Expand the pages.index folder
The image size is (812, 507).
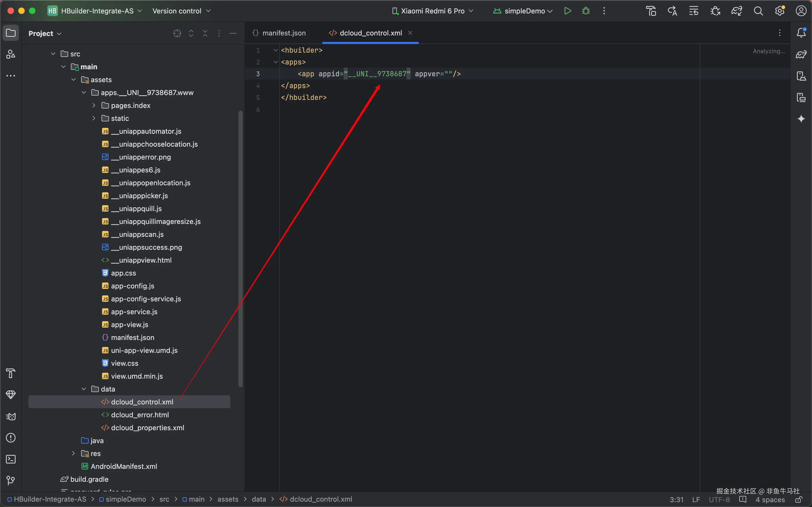tap(94, 105)
